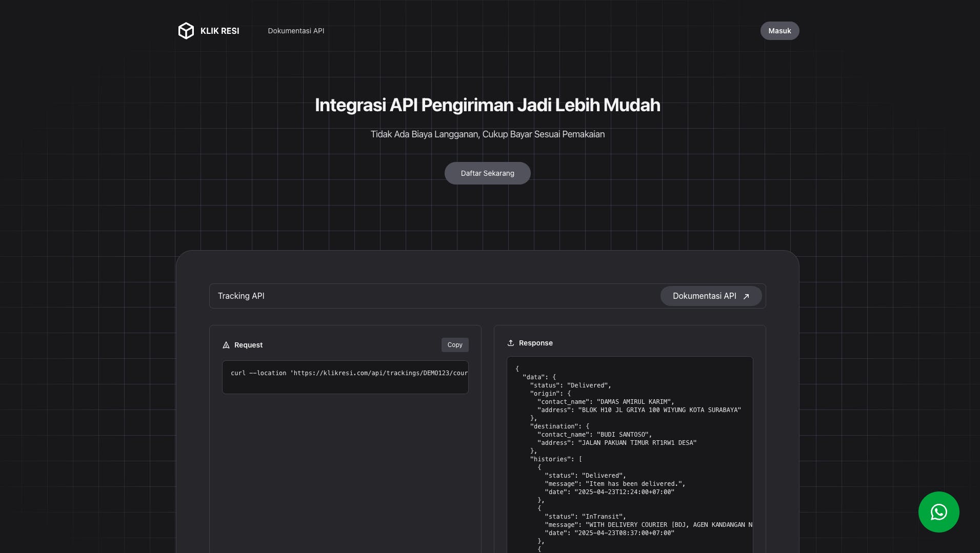Click the Daftar Sekarang button
Screen dimensions: 980x553
click(487, 173)
